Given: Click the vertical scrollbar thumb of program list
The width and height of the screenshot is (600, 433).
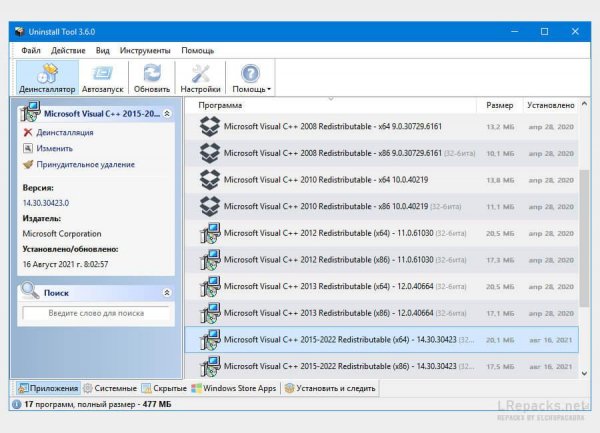Looking at the screenshot, I should coord(584,238).
